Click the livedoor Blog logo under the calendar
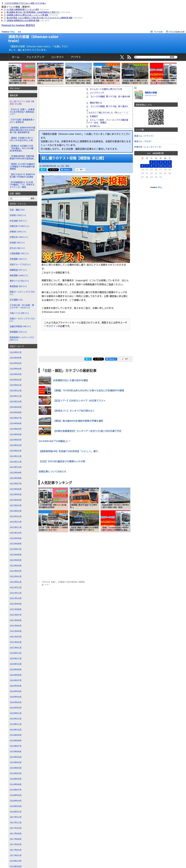The width and height of the screenshot is (186, 868). (156, 187)
